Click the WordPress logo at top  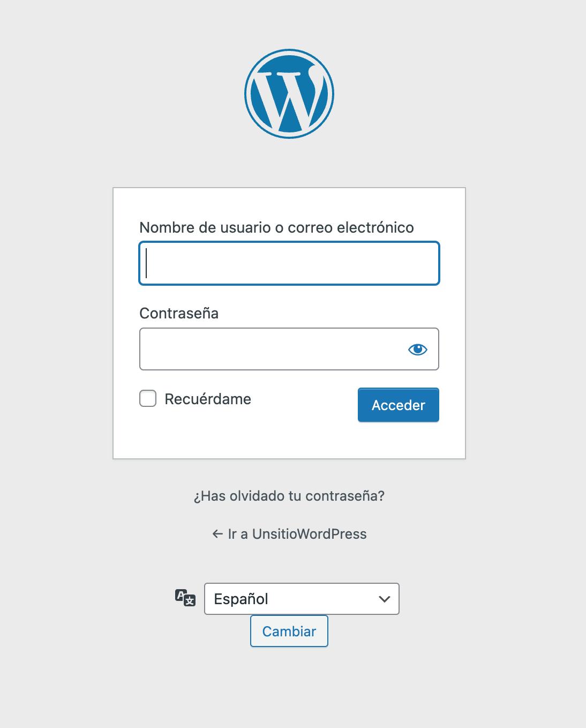[289, 94]
